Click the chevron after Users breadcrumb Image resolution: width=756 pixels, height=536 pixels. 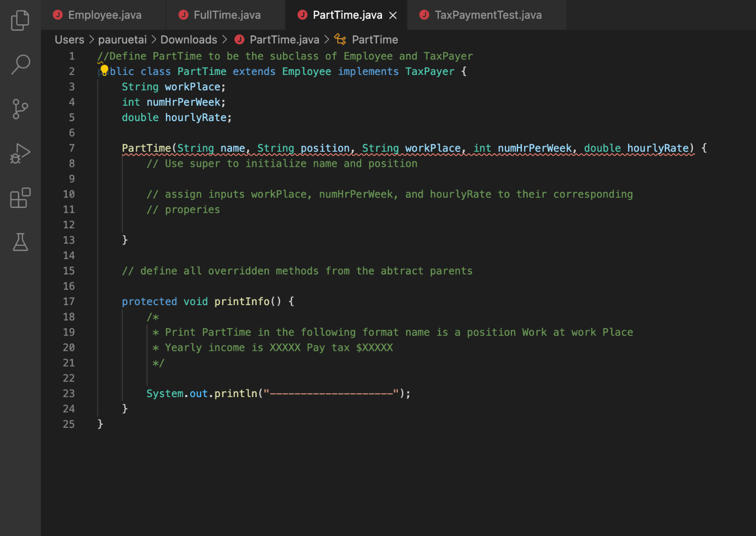click(x=91, y=39)
